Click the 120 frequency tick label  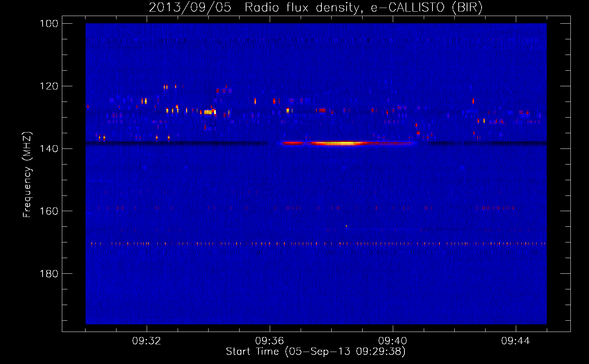coord(49,86)
